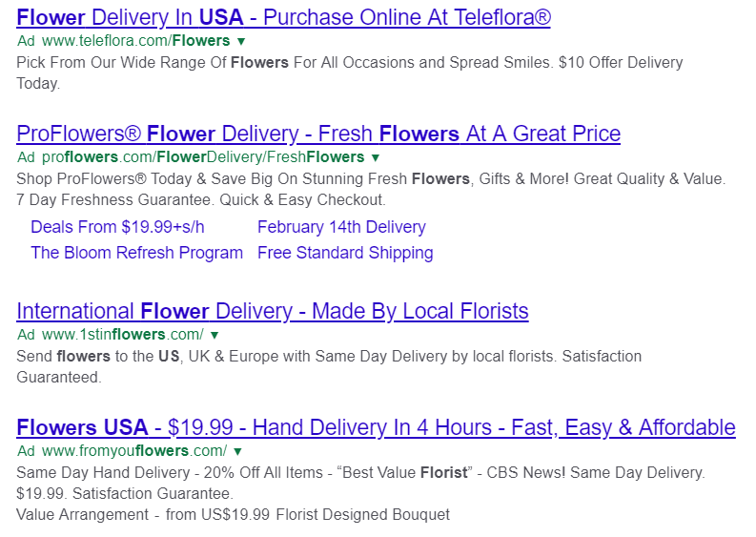
Task: Expand the 1stinflowers.com ad dropdown arrow
Action: pyautogui.click(x=215, y=335)
